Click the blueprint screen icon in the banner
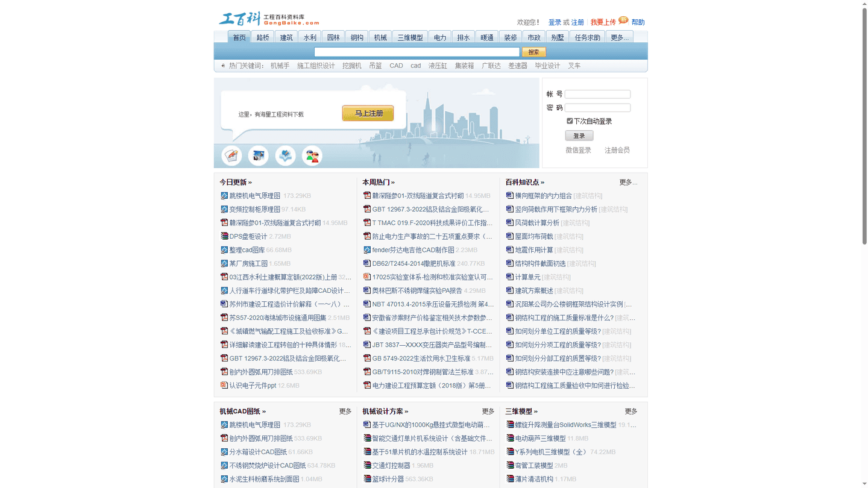This screenshot has height=488, width=868. coord(259,156)
